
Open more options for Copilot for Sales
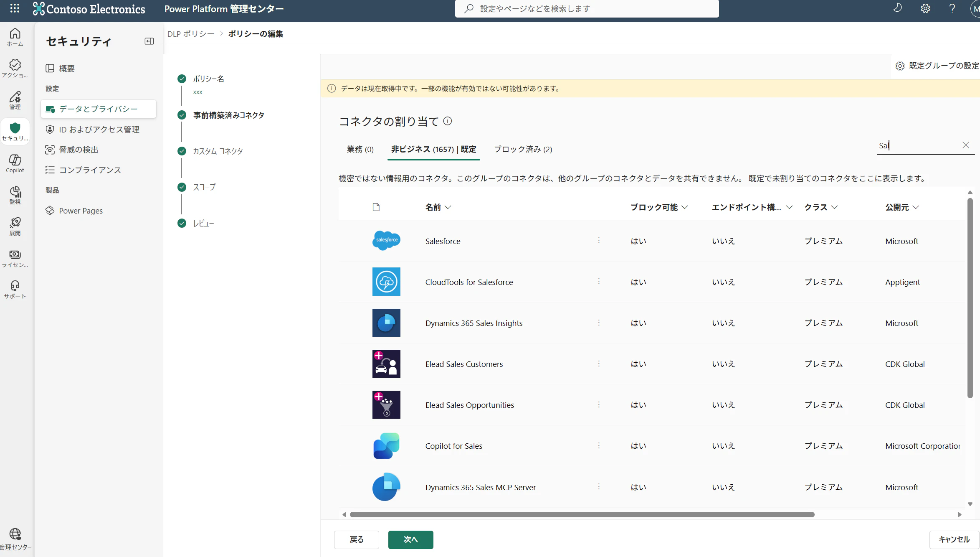pyautogui.click(x=599, y=445)
